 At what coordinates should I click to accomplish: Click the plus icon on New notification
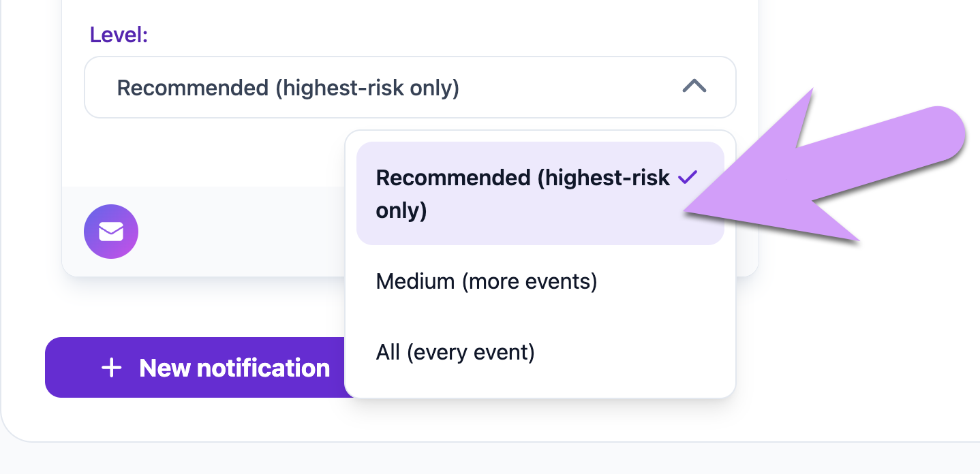point(111,368)
